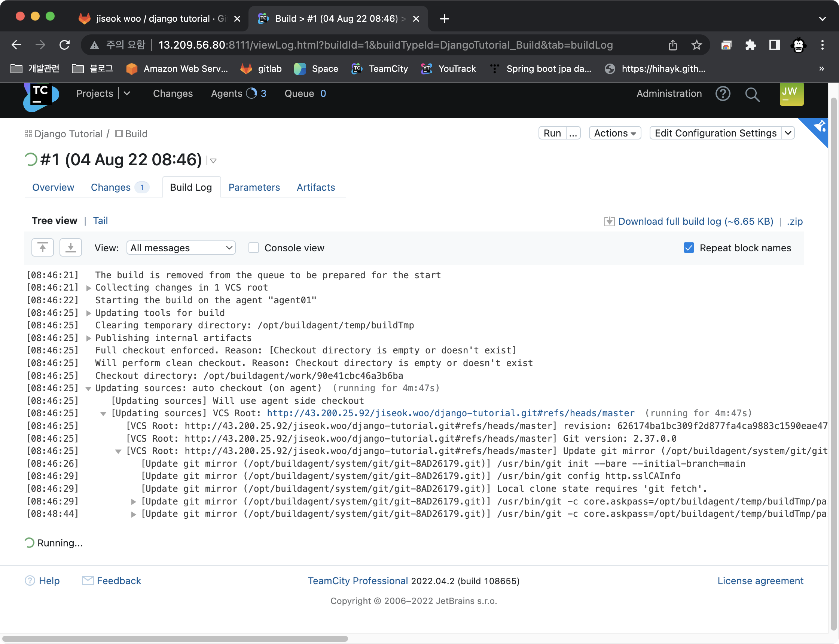Download full build log link
This screenshot has height=644, width=839.
(x=696, y=221)
